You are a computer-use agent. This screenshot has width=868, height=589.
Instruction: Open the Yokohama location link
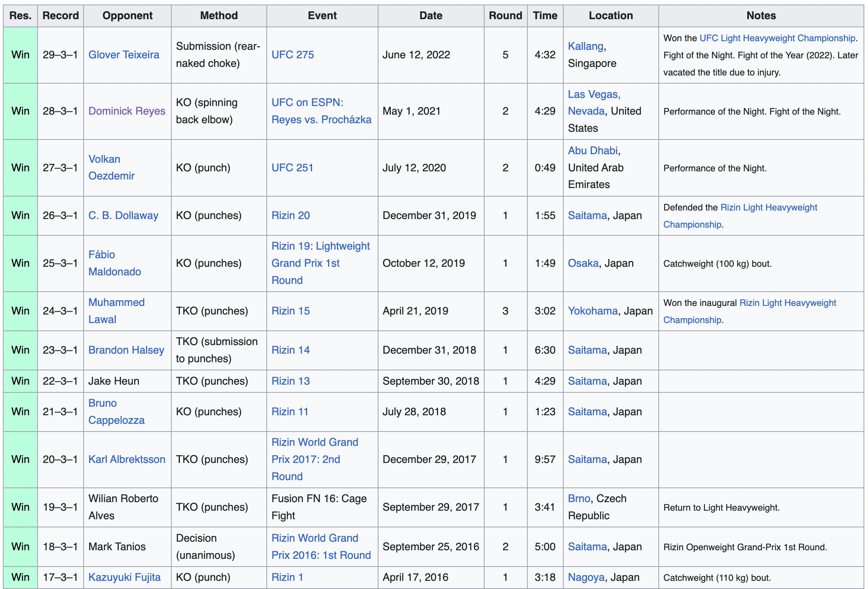pyautogui.click(x=592, y=311)
